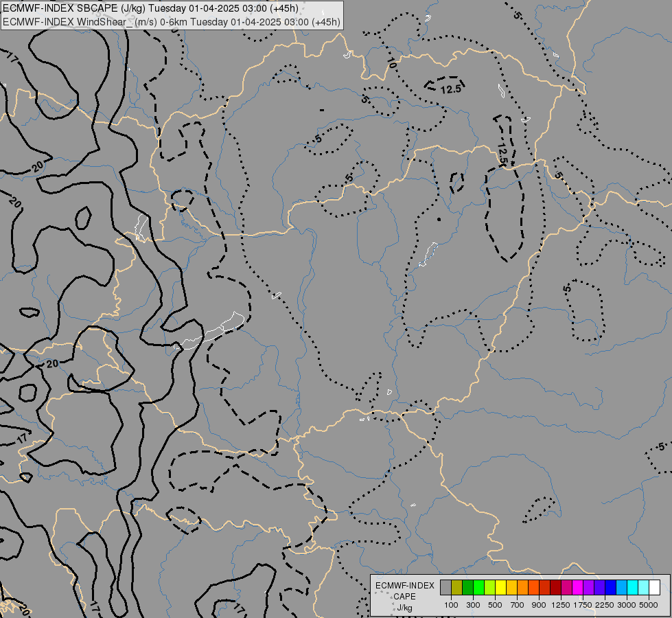Viewport: 672px width, 618px height.
Task: Pick the yellow legend swatch
Action: 500,587
